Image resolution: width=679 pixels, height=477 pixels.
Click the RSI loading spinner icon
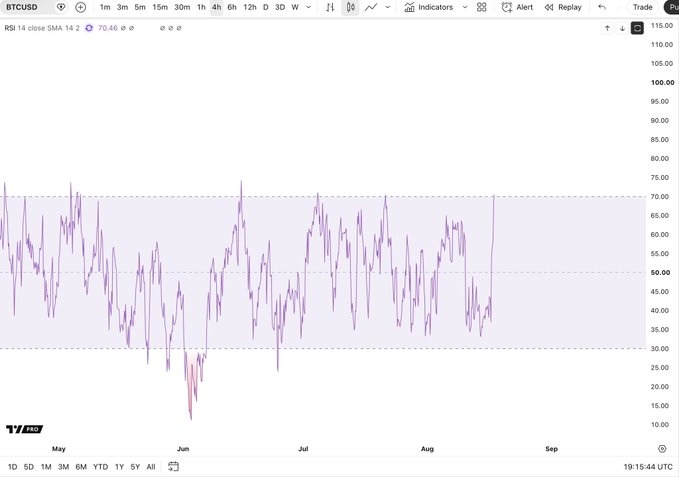(89, 28)
